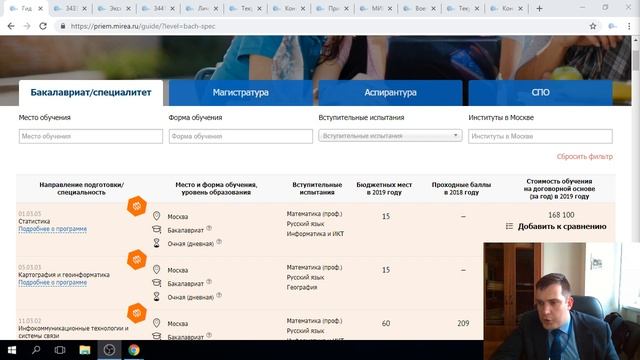Screen dimensions: 640x360
Task: Click Информатика и ИКТ in the Статистика row
Action: [315, 234]
